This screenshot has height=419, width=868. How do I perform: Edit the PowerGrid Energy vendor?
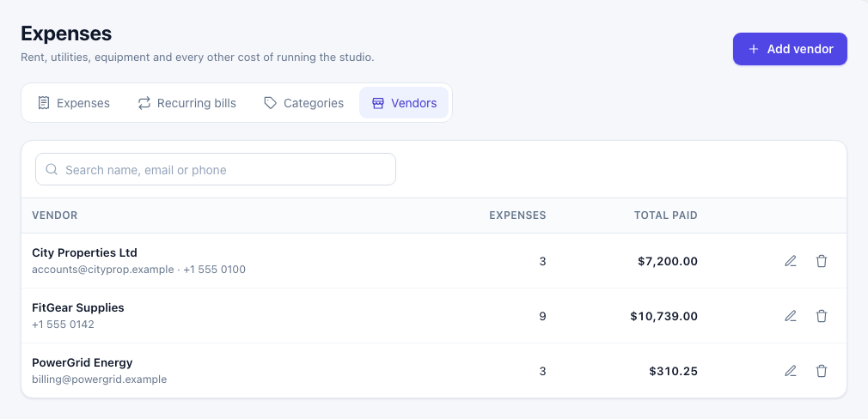tap(791, 371)
